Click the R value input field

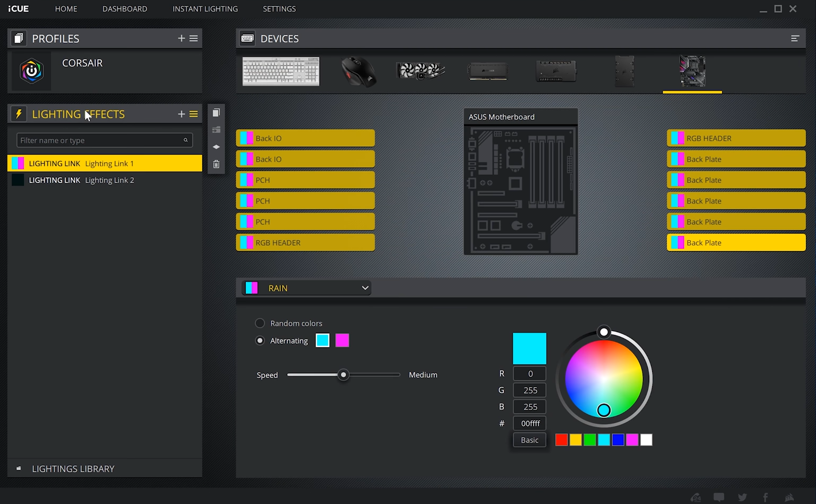[x=529, y=374]
